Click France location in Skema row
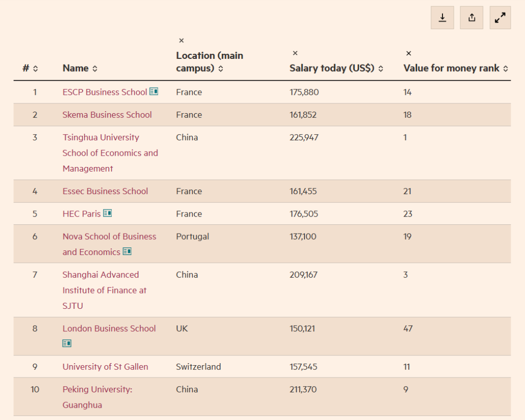525x420 pixels. point(189,115)
